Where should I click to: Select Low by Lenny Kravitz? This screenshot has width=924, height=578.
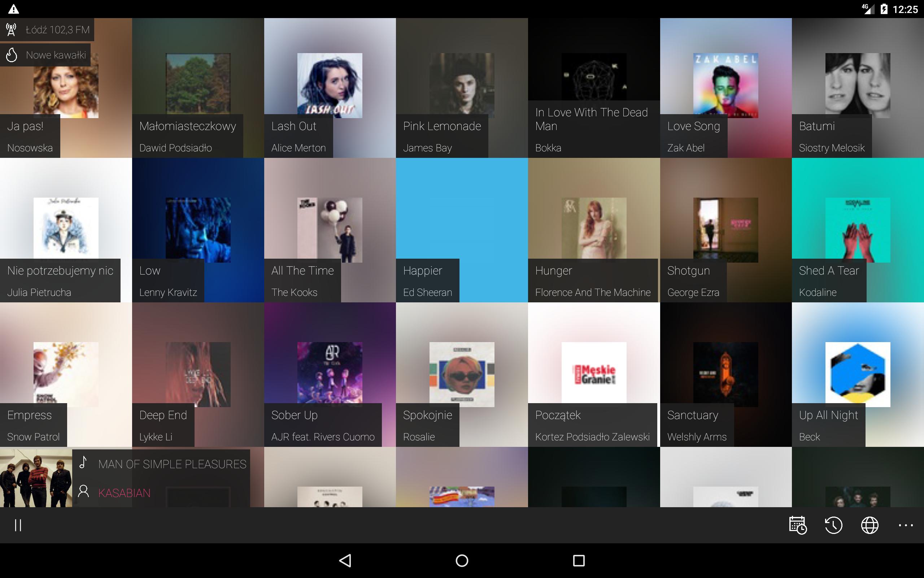coord(198,230)
